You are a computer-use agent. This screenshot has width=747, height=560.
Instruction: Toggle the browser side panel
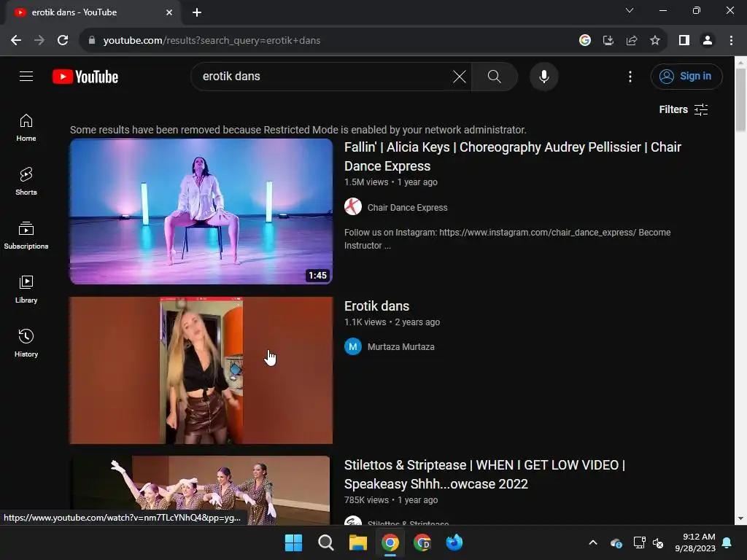tap(684, 41)
